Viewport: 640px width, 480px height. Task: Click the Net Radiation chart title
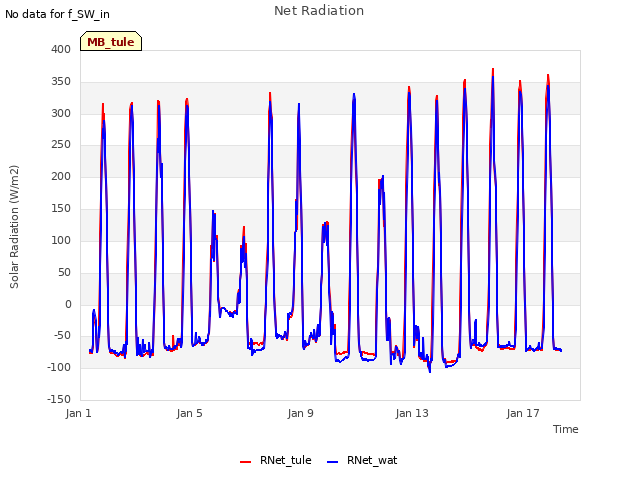click(x=319, y=11)
